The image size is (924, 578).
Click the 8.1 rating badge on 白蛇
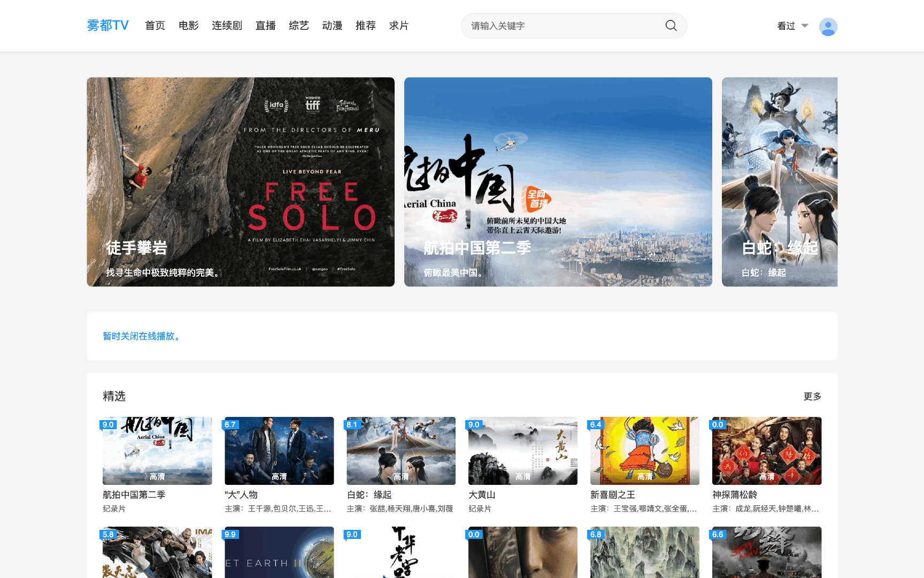pos(352,424)
